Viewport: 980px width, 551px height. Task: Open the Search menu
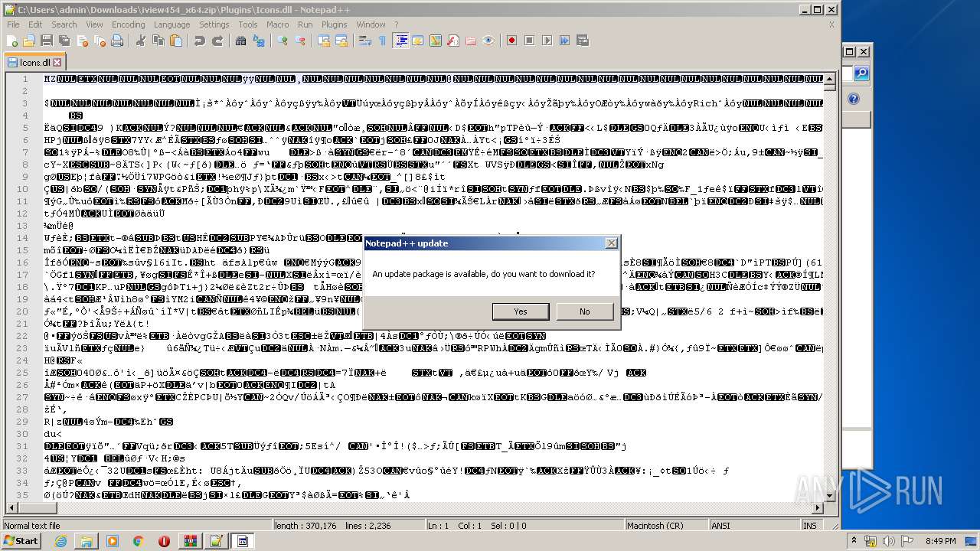pos(64,24)
